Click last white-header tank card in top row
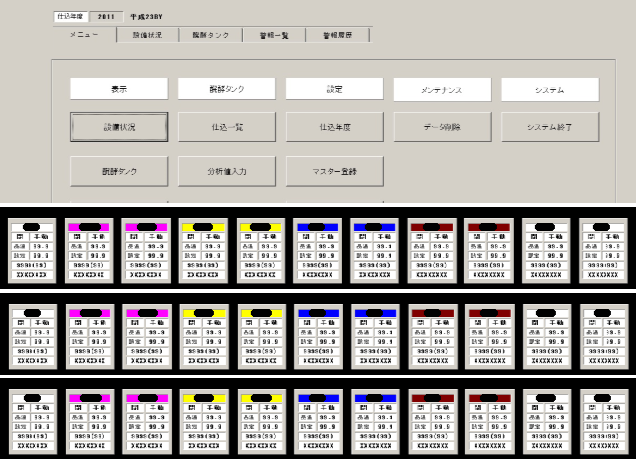The height and width of the screenshot is (459, 636). tap(603, 251)
